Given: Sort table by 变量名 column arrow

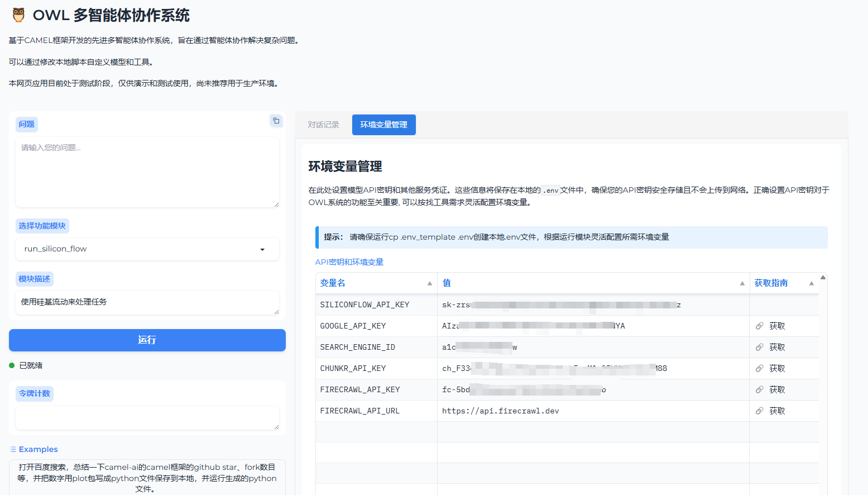Looking at the screenshot, I should (429, 283).
